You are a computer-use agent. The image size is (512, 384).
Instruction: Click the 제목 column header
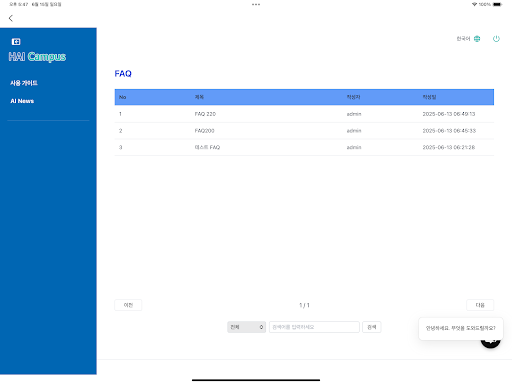pyautogui.click(x=199, y=97)
